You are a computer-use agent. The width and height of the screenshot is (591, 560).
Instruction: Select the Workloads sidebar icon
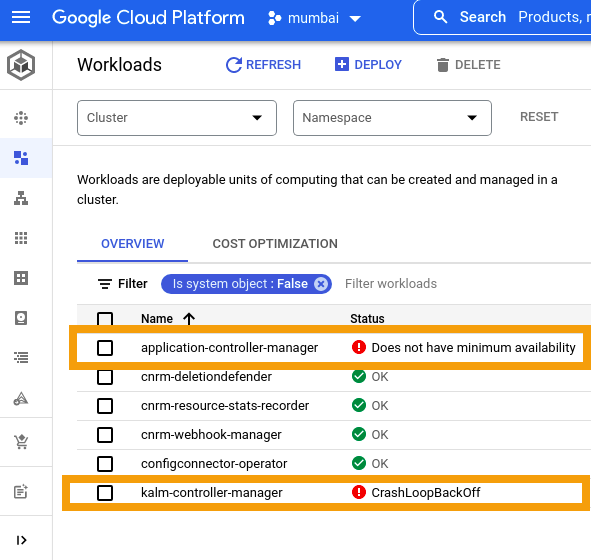[x=21, y=158]
